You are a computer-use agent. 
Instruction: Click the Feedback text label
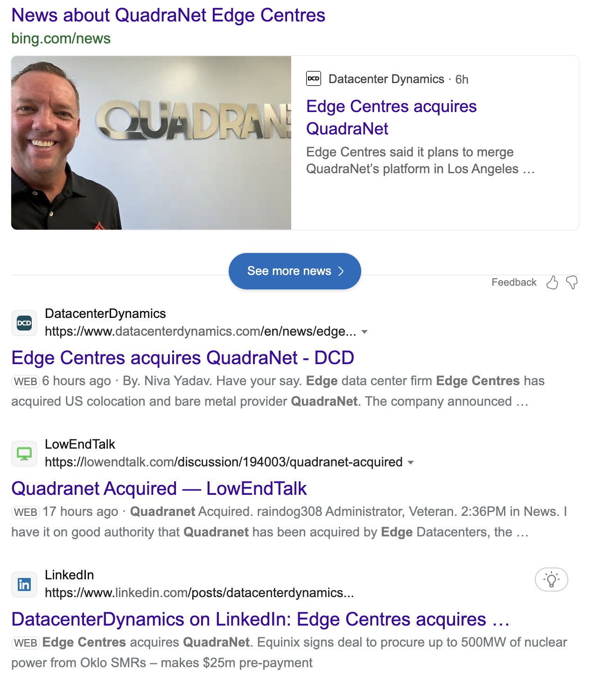coord(514,282)
